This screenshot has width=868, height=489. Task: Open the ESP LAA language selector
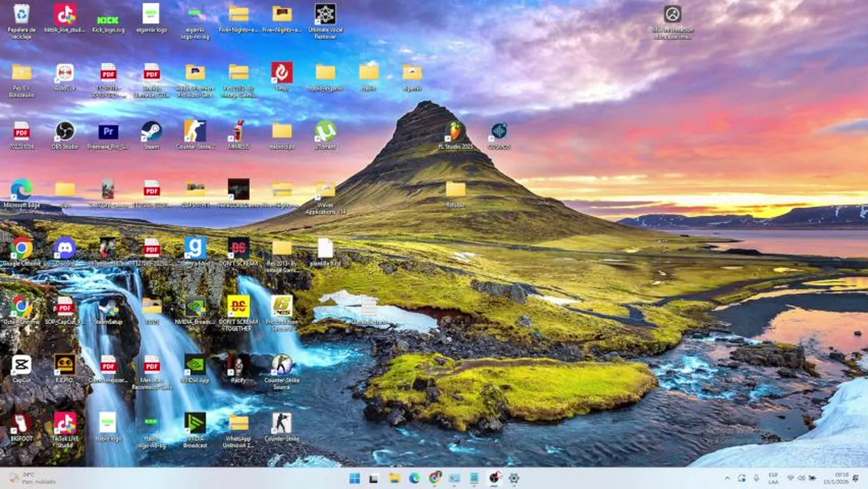pyautogui.click(x=773, y=478)
